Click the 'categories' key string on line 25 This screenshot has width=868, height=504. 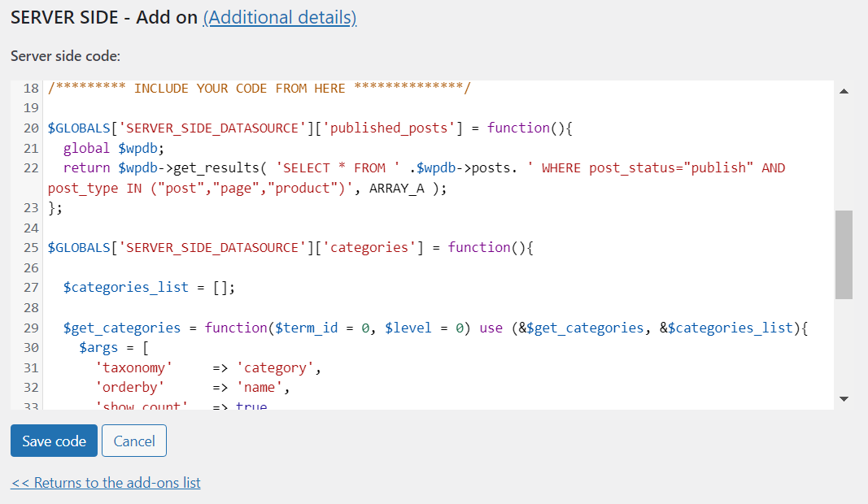coord(369,247)
